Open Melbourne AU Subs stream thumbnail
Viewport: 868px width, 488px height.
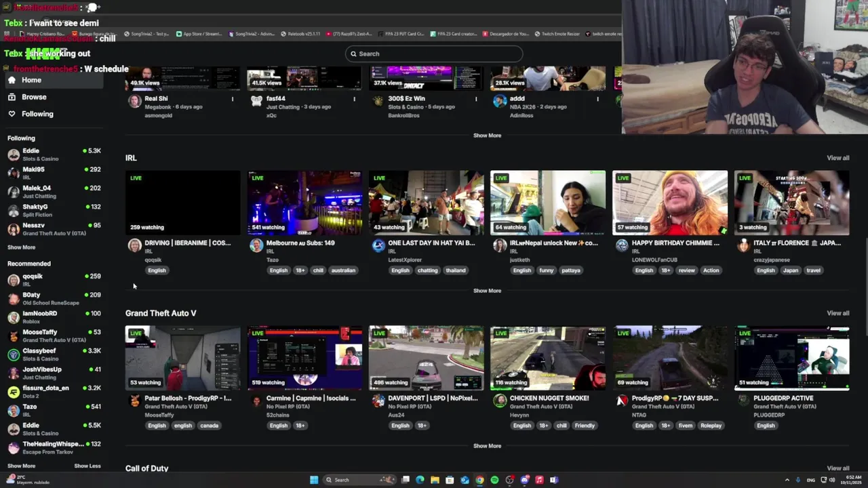(x=304, y=203)
